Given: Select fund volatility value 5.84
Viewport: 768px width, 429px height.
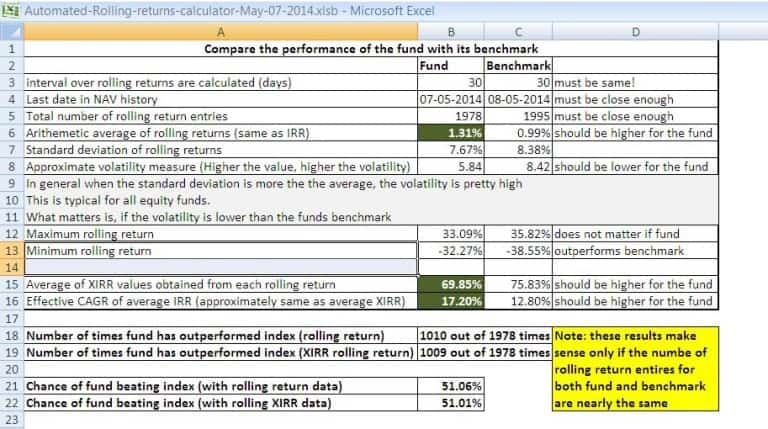Looking at the screenshot, I should (451, 167).
